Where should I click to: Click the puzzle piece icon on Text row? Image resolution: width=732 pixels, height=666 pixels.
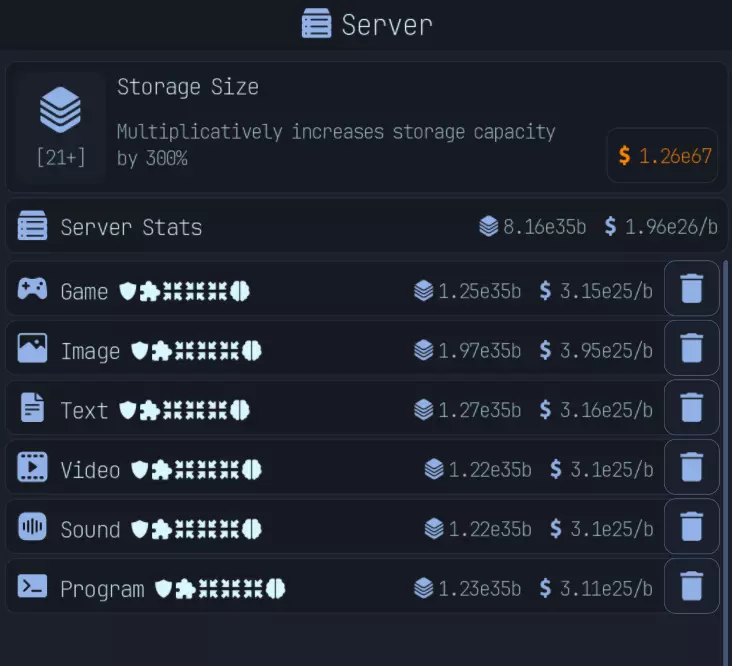[149, 410]
